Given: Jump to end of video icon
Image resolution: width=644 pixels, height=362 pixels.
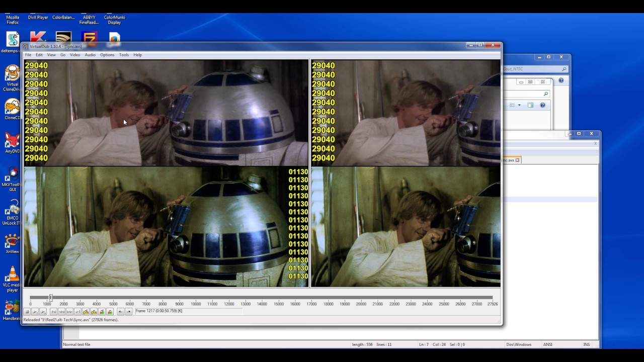Looking at the screenshot, I should (x=77, y=312).
